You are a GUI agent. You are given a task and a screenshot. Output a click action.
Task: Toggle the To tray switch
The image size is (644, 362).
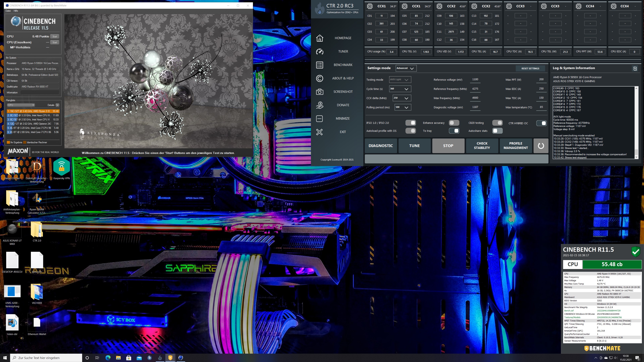coord(454,131)
